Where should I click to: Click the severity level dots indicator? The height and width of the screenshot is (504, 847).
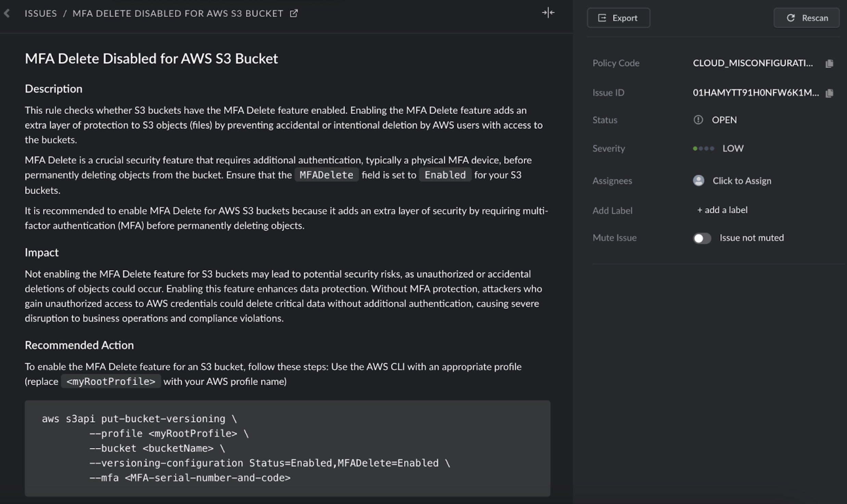pyautogui.click(x=703, y=148)
